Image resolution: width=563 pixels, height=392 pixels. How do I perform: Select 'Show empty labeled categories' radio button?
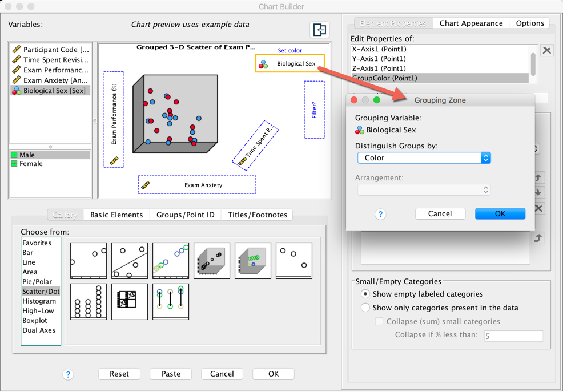pyautogui.click(x=365, y=294)
